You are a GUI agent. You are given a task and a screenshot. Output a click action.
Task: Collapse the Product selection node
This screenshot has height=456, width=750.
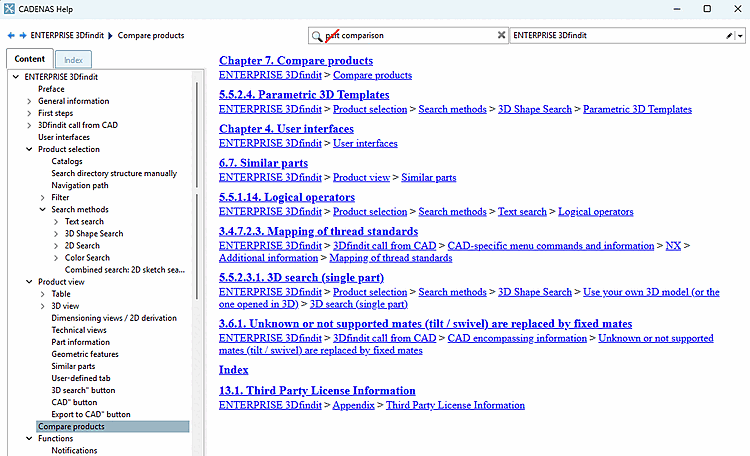29,149
